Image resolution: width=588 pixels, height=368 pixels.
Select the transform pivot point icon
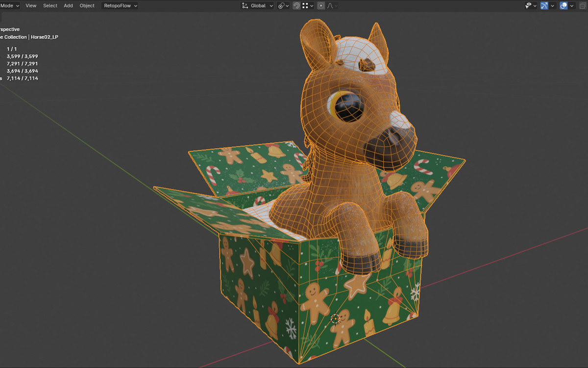point(280,5)
